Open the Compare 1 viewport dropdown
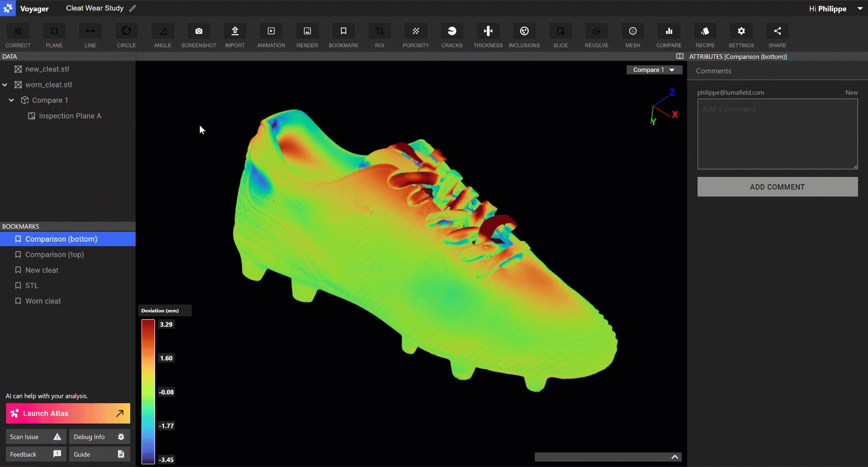Image resolution: width=868 pixels, height=467 pixels. (x=654, y=70)
